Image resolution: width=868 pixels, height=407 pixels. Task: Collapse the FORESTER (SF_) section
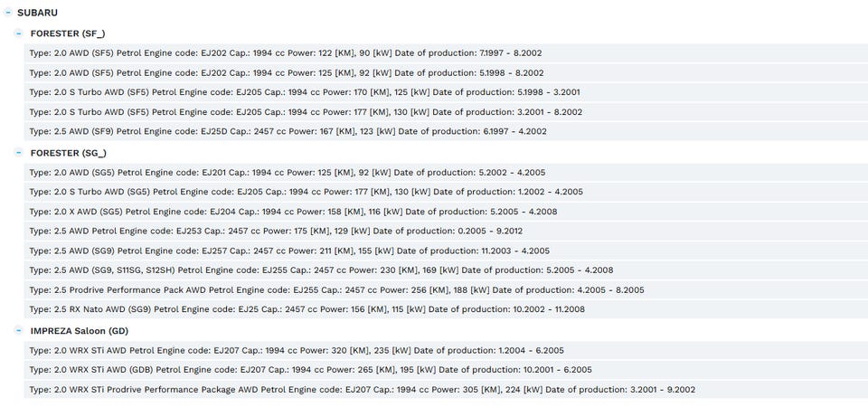(19, 33)
